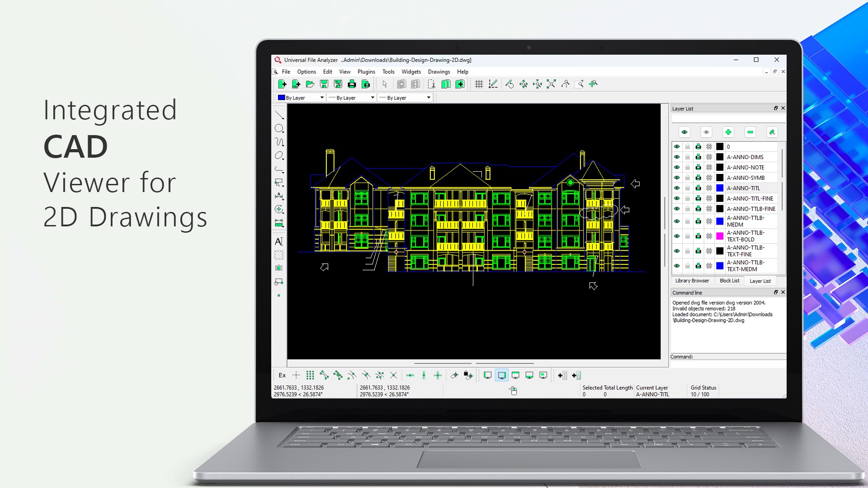The height and width of the screenshot is (488, 868).
Task: Click the Print icon in the toolbar
Action: (x=352, y=84)
